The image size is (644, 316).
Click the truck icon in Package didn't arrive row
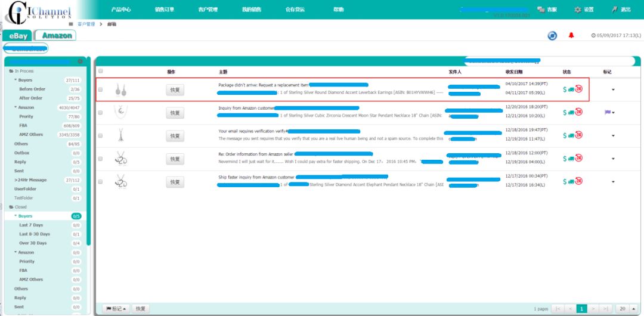coord(571,89)
